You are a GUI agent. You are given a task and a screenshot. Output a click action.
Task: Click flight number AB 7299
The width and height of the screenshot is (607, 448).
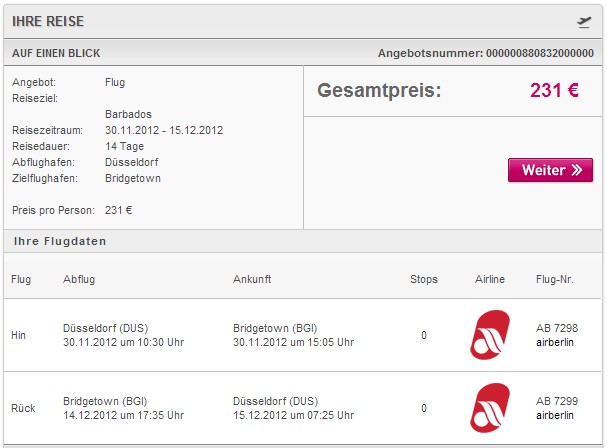point(557,401)
